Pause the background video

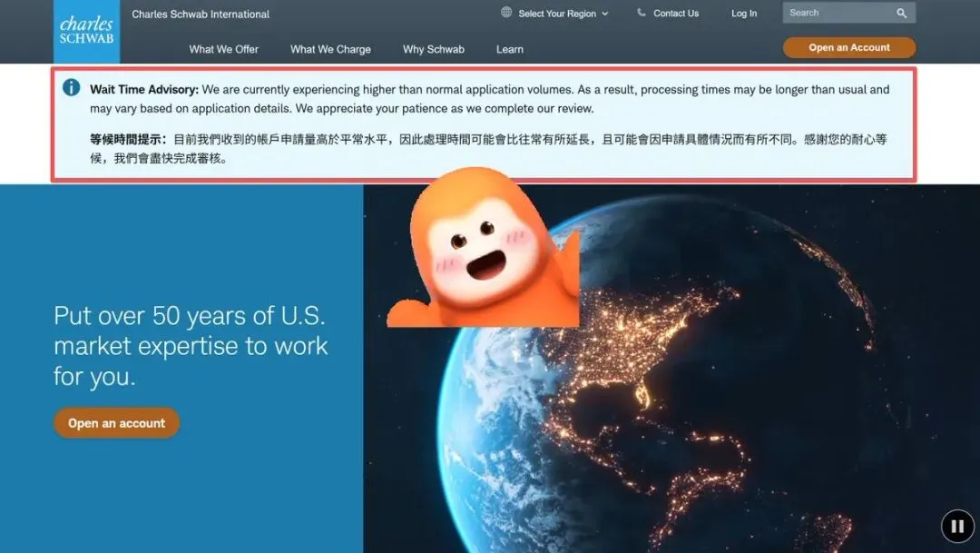[x=957, y=526]
